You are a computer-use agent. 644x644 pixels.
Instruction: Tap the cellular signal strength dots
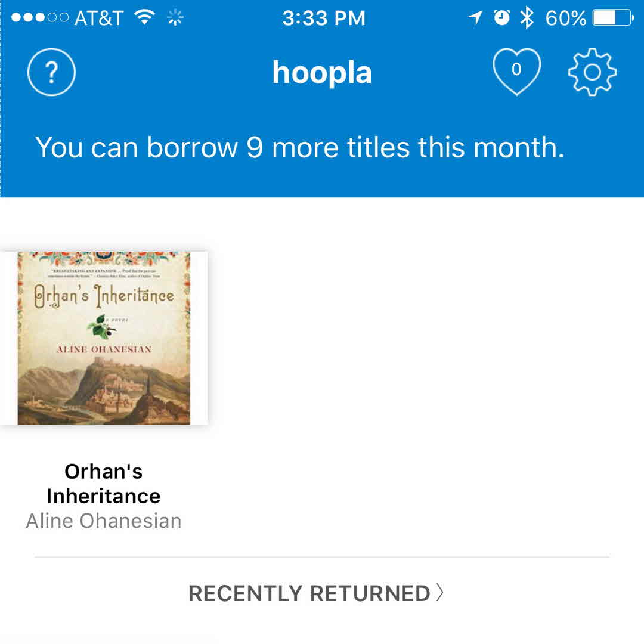39,18
